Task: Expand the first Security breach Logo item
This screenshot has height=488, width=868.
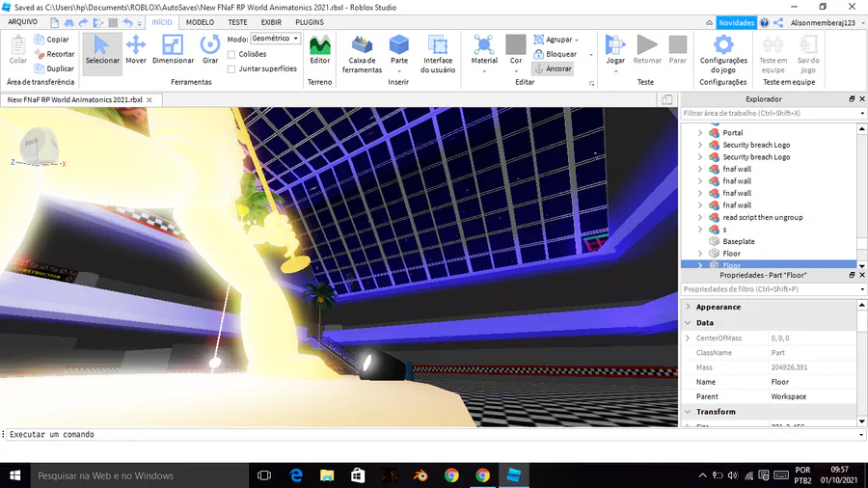Action: coord(700,145)
